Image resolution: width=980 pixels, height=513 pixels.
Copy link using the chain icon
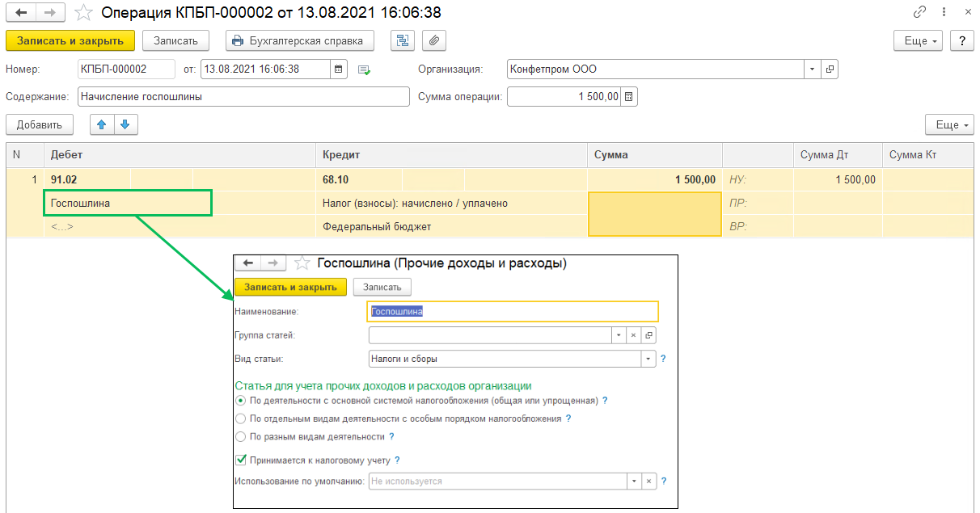919,13
